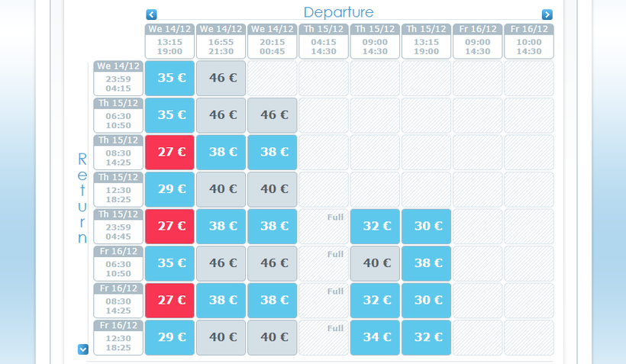This screenshot has width=626, height=364.
Task: Pick 32 € fare: Th 13:15 departure, Fr 12:30 return
Action: coord(426,337)
